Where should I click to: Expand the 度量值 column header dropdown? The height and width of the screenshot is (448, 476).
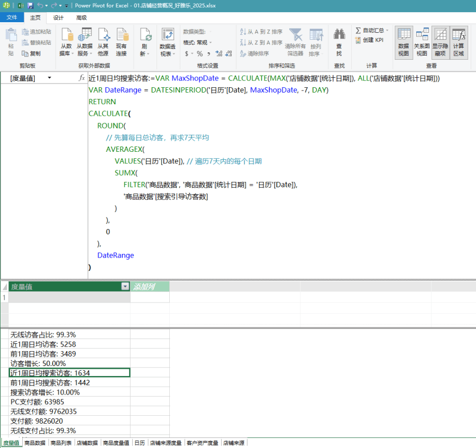coord(125,287)
